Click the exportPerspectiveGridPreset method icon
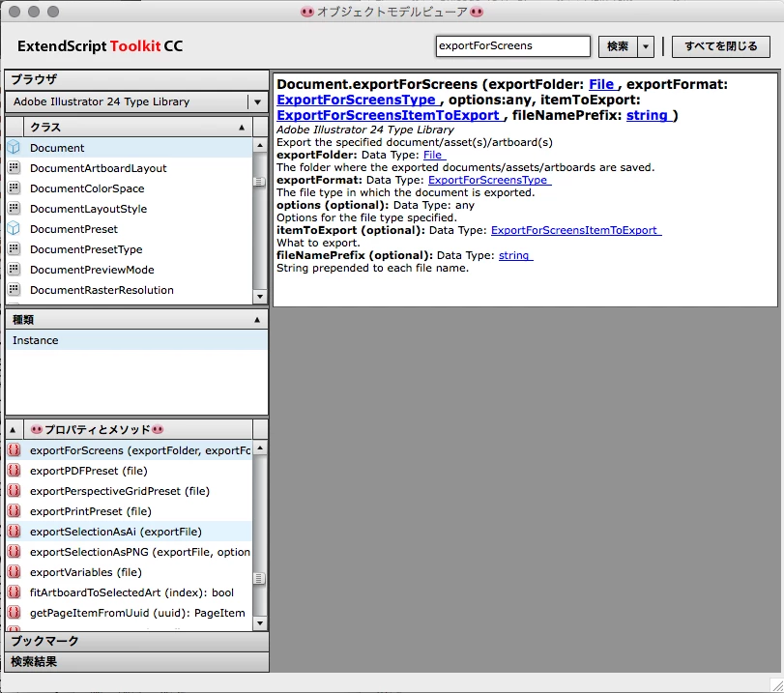 pyautogui.click(x=14, y=490)
